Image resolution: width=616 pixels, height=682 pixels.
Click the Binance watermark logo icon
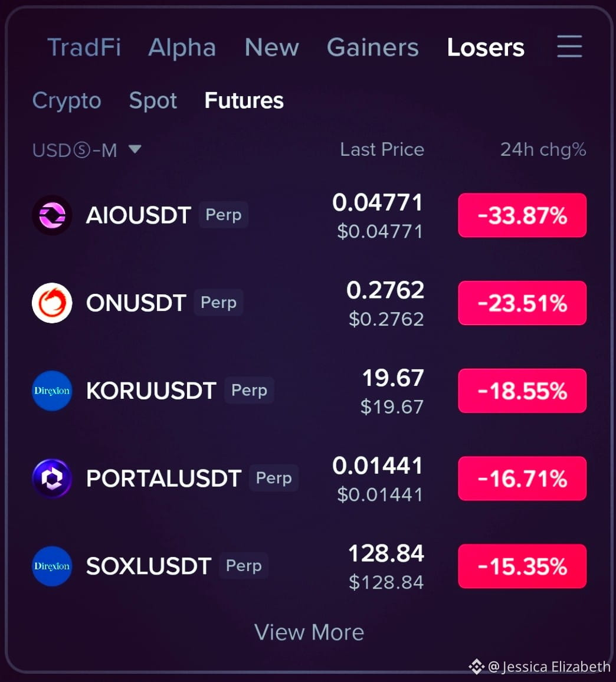point(476,666)
